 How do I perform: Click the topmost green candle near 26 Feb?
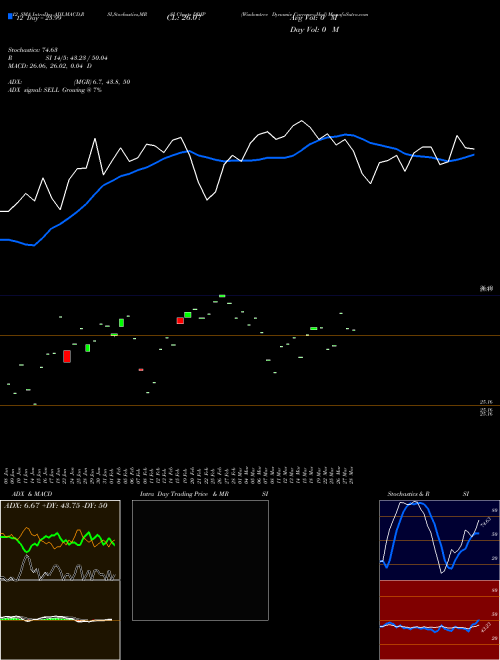click(222, 296)
